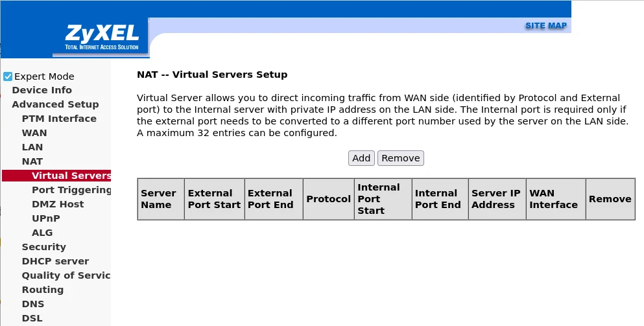Go to the LAN settings page
This screenshot has width=644, height=326.
(32, 147)
